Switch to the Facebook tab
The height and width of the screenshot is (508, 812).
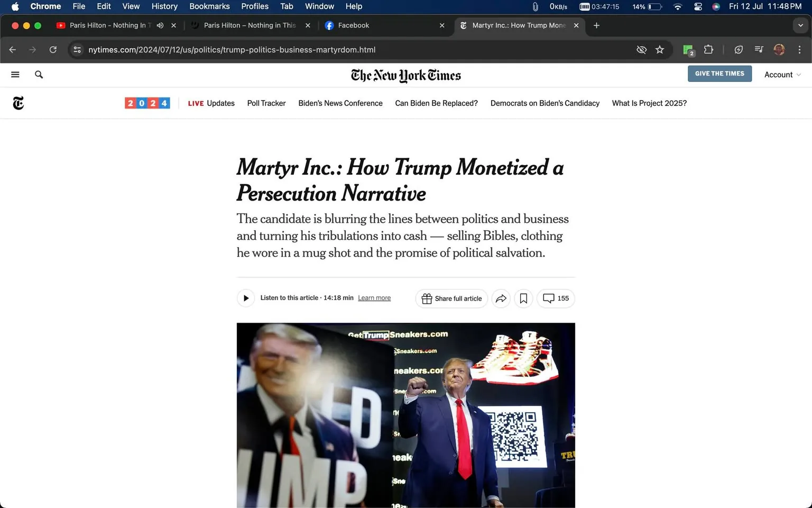click(x=353, y=25)
